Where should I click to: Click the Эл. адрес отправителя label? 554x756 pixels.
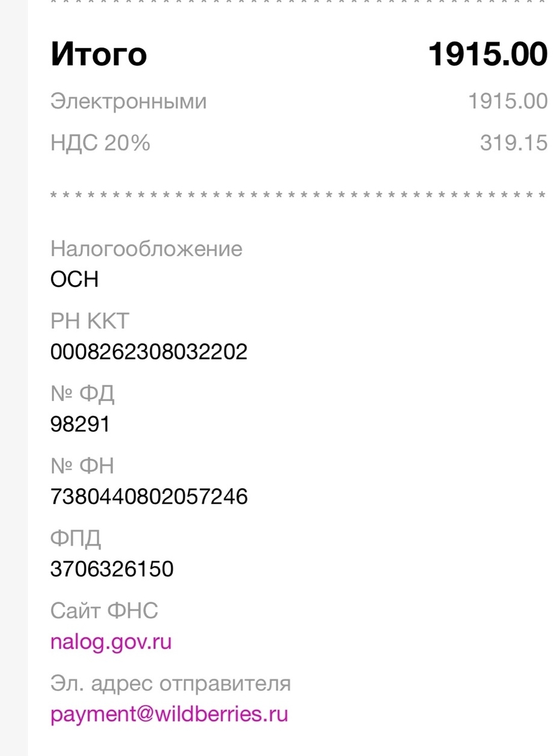(x=171, y=683)
